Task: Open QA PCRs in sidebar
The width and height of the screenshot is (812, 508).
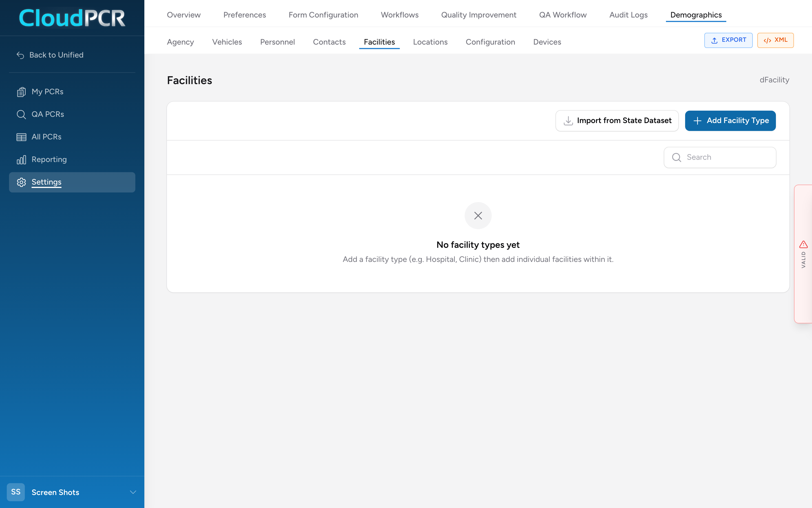Action: coord(72,114)
